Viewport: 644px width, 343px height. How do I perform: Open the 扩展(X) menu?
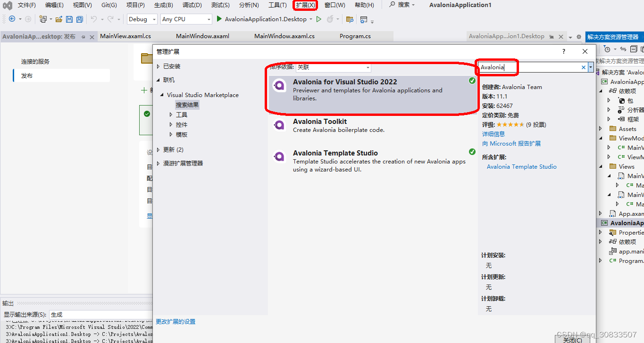point(305,5)
